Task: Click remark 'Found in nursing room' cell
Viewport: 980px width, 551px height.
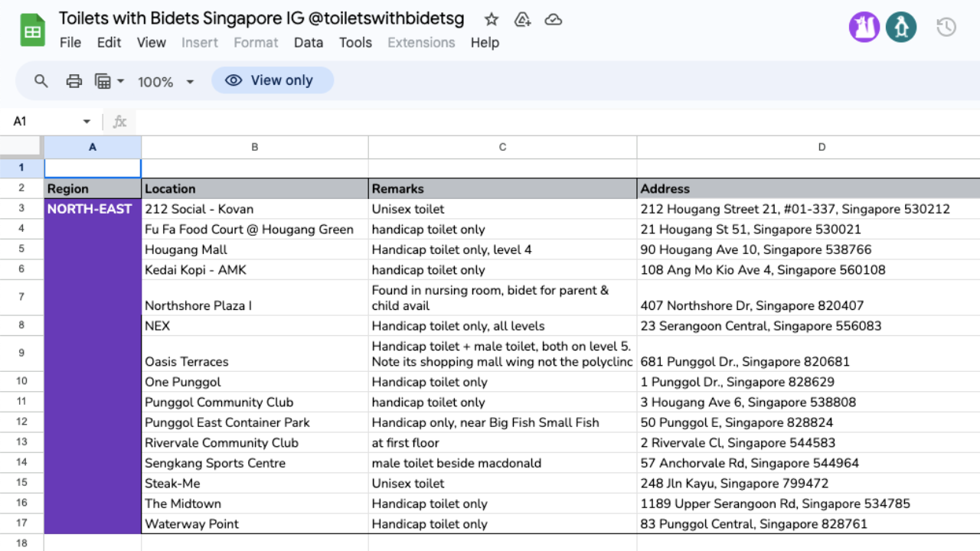Action: (502, 298)
